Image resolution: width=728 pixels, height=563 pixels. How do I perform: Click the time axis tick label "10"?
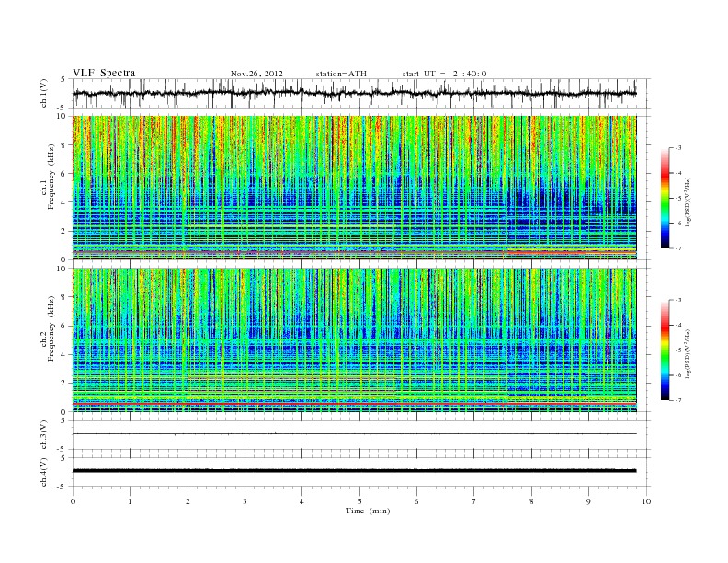tap(646, 501)
